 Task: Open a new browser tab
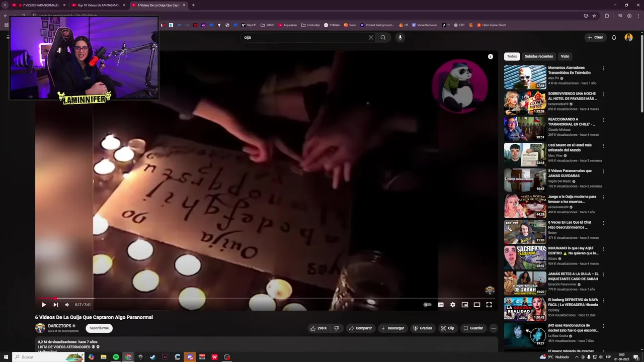(x=193, y=5)
